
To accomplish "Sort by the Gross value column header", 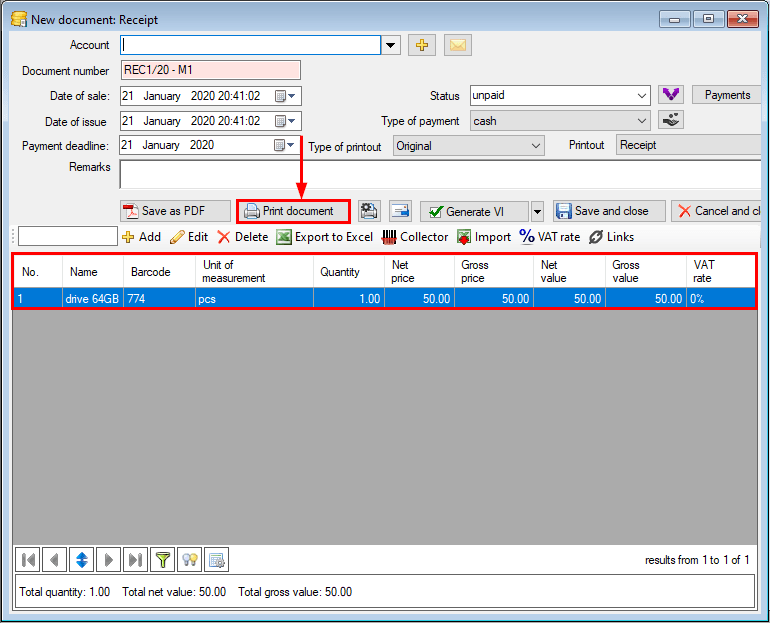I will [x=646, y=271].
